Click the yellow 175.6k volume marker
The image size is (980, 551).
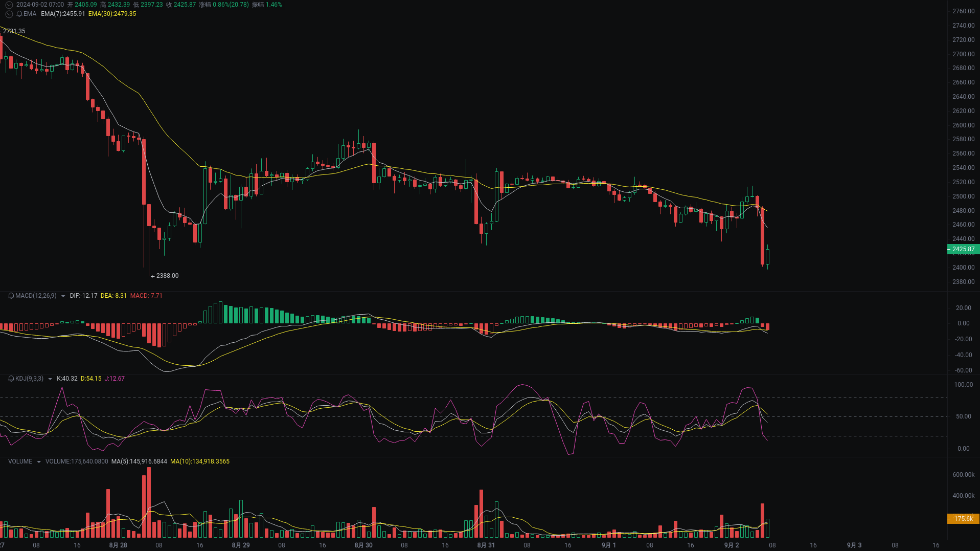[x=963, y=518]
